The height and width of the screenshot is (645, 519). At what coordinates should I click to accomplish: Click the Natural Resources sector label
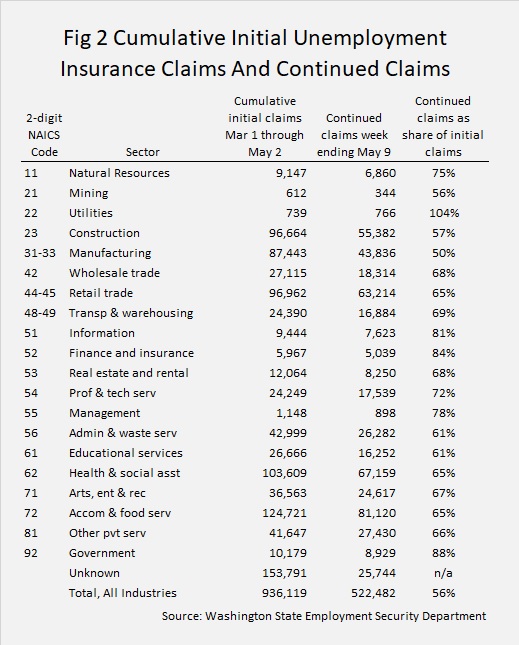pos(119,173)
